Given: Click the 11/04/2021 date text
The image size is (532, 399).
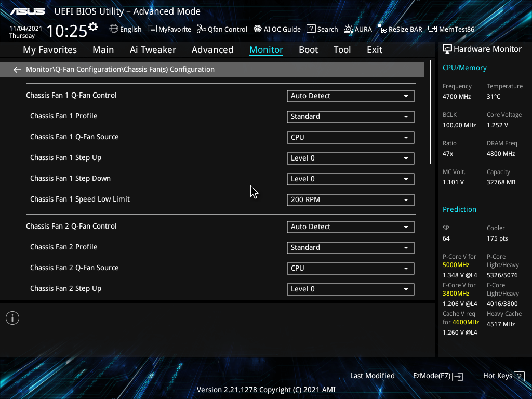Looking at the screenshot, I should 25,29.
